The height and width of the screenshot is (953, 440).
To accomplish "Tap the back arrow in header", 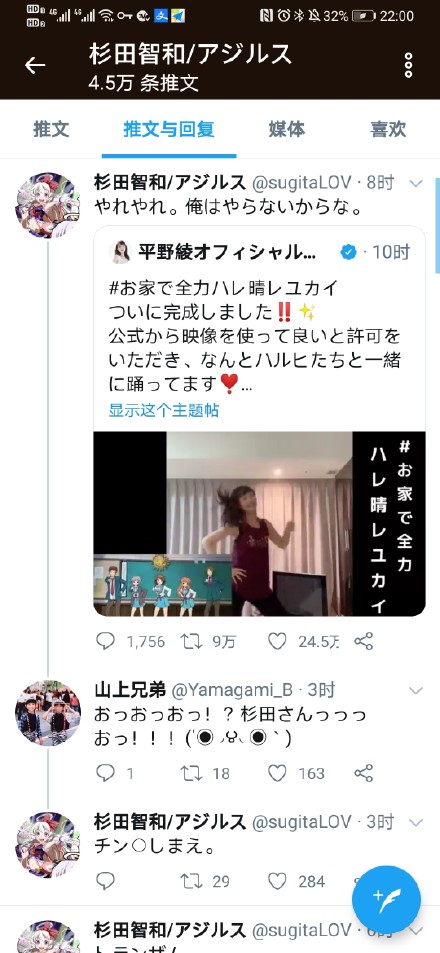I will click(35, 66).
